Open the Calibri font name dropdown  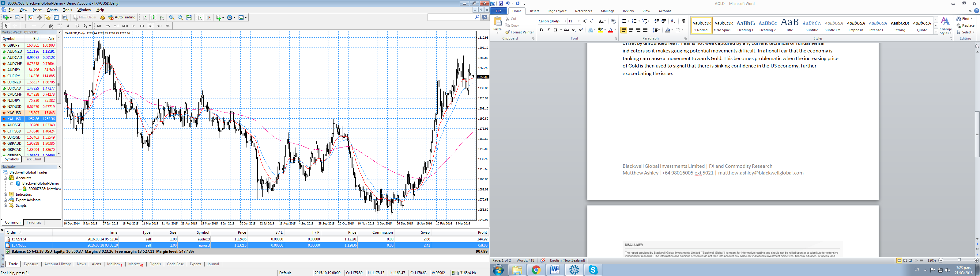click(x=565, y=21)
